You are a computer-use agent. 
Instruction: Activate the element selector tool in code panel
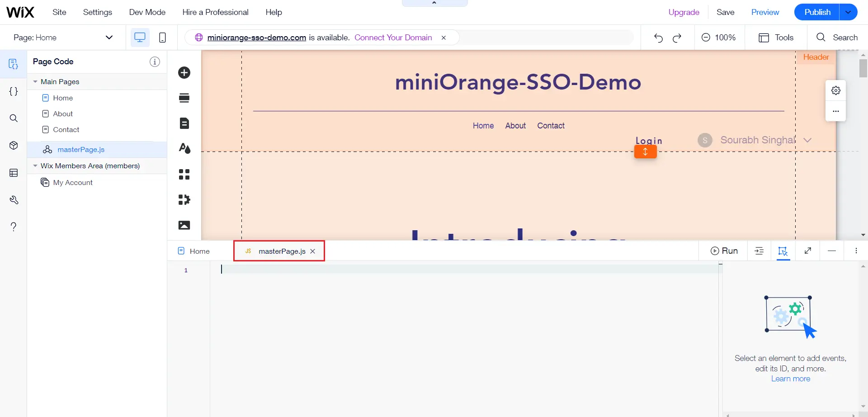point(783,251)
